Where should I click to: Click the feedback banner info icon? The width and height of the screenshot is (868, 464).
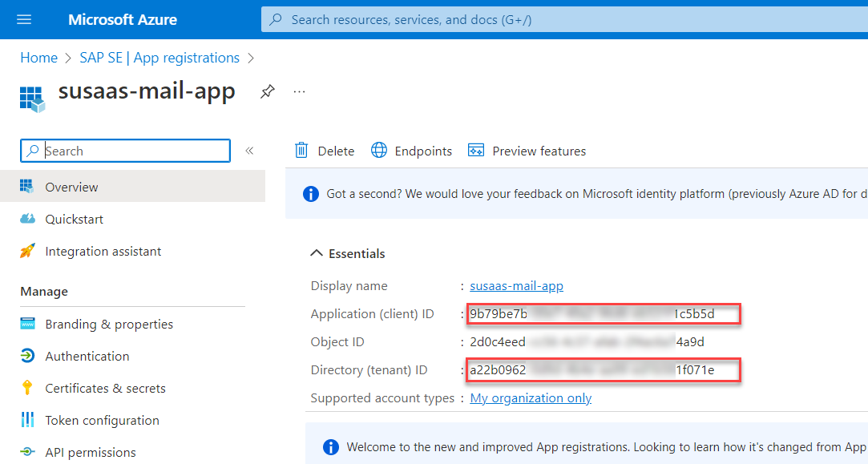click(x=311, y=194)
